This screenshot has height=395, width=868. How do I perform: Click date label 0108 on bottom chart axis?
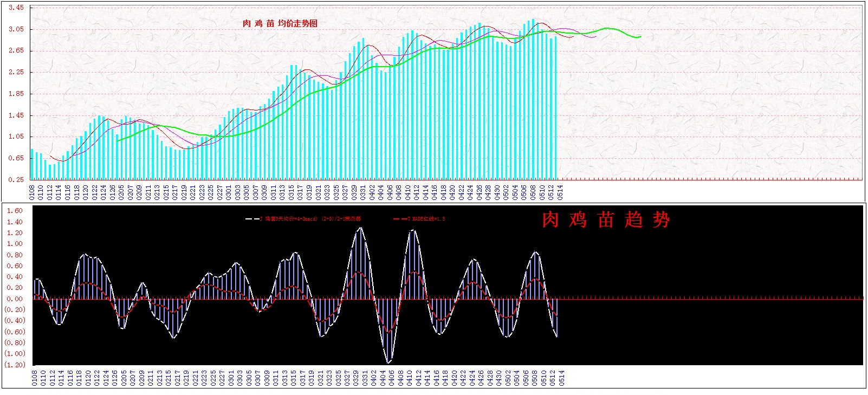pyautogui.click(x=35, y=378)
